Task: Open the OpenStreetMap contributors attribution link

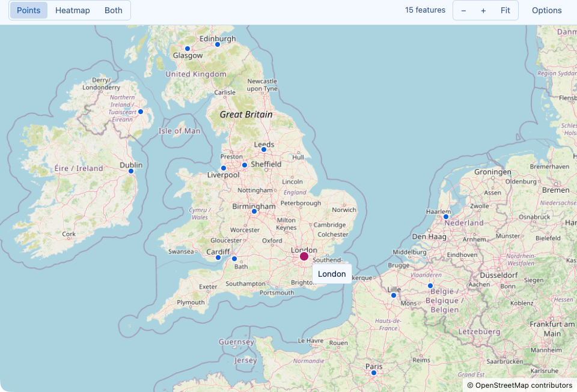Action: coord(519,385)
